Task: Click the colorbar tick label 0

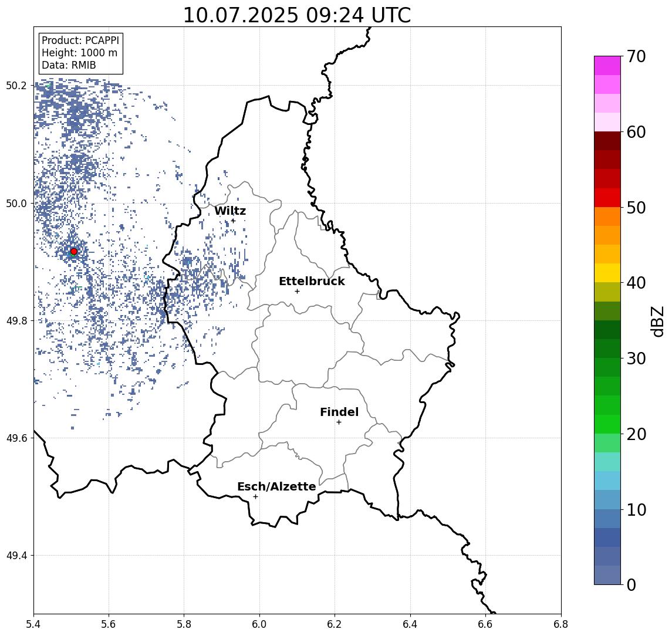Action: click(x=632, y=584)
